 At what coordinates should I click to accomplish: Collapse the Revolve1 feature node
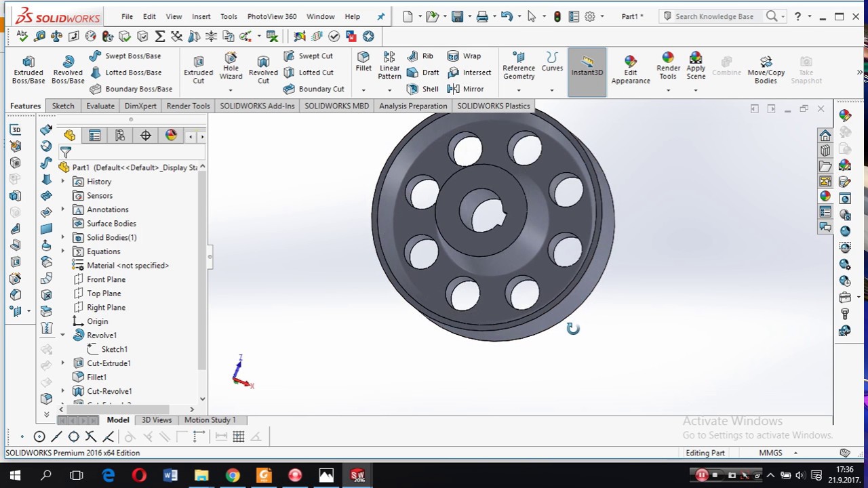(x=63, y=335)
